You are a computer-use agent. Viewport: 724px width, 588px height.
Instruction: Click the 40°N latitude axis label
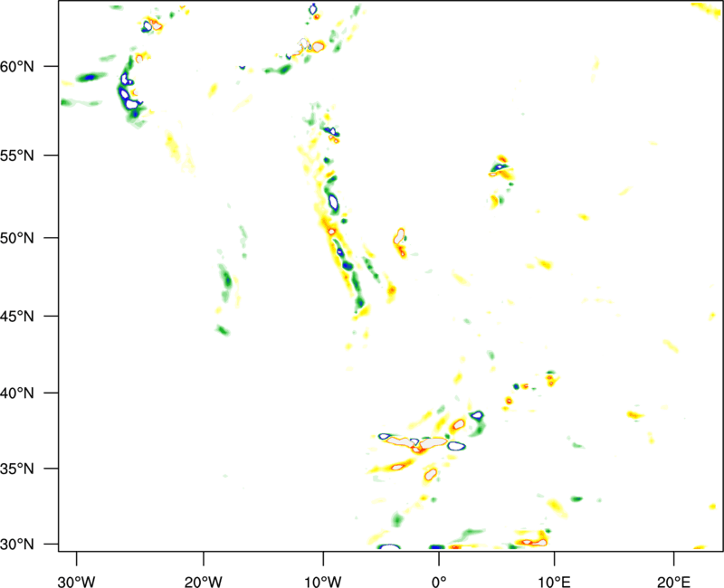click(x=17, y=394)
